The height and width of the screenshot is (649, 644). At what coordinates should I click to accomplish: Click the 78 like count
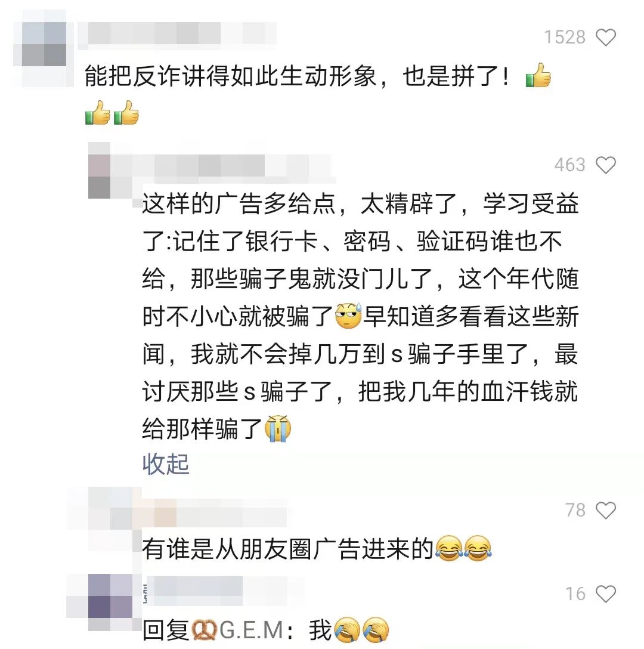coord(575,510)
